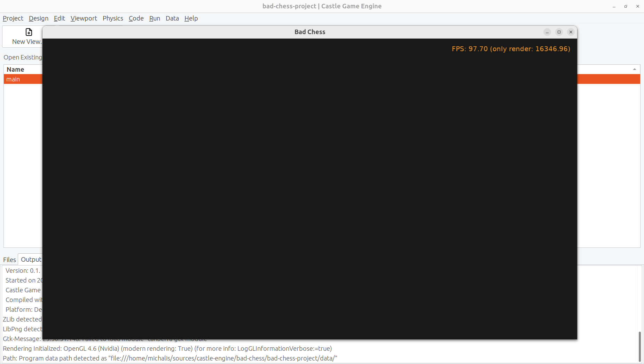Click the 'Started on' log line
644x364 pixels.
24,280
